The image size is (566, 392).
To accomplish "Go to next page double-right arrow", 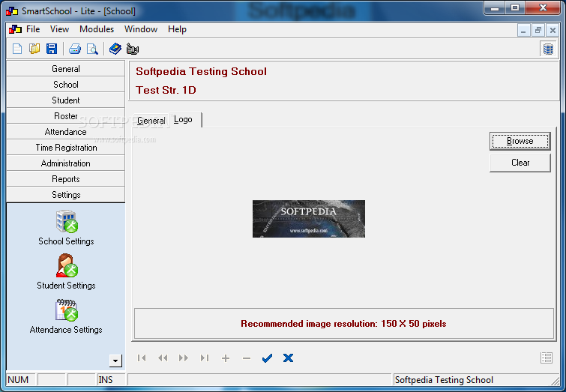I will click(x=184, y=358).
